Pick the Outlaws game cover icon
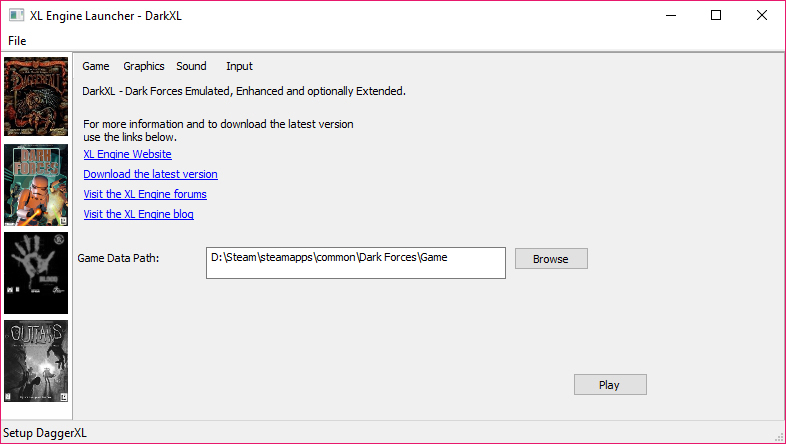The height and width of the screenshot is (444, 786). (x=36, y=361)
